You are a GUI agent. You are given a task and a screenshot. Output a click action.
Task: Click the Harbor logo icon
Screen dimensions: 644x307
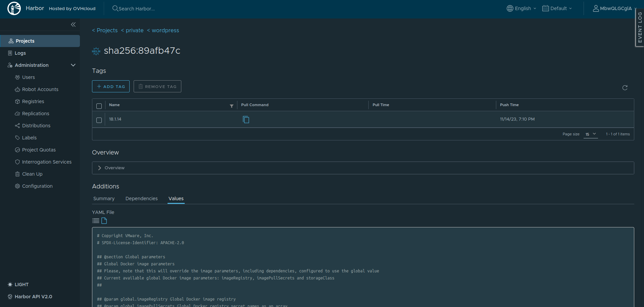(14, 8)
